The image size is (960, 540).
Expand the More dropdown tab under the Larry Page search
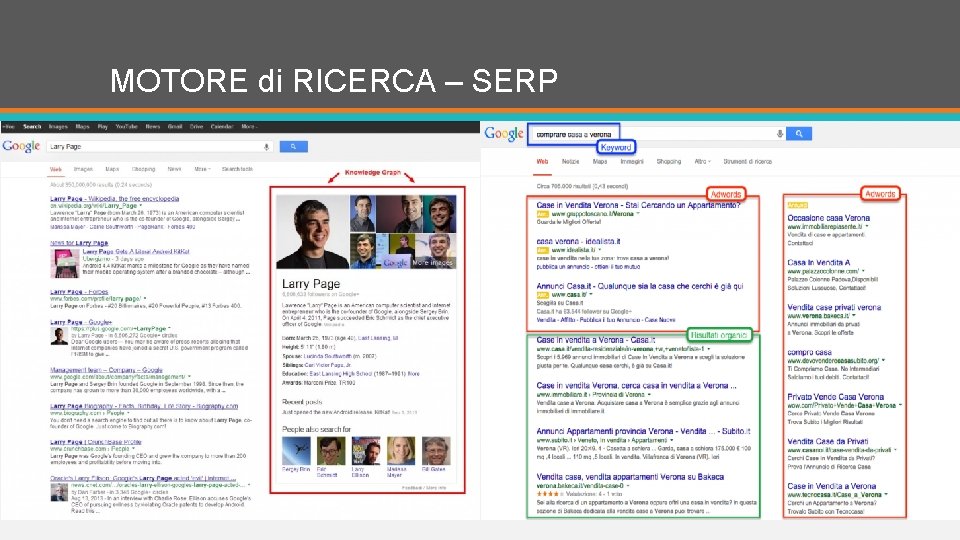(x=202, y=169)
